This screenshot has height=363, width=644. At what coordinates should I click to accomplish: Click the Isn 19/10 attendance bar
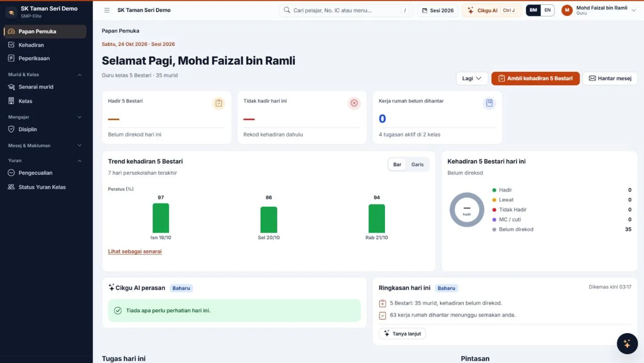(x=161, y=218)
